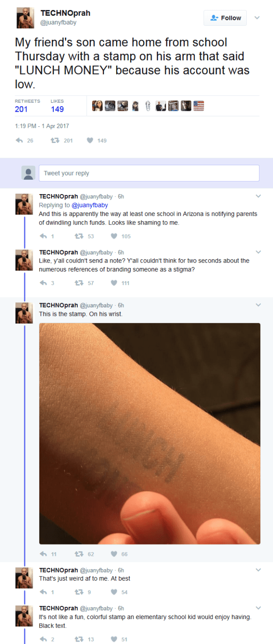Click the Follow button for TECHNOprah

pyautogui.click(x=225, y=18)
